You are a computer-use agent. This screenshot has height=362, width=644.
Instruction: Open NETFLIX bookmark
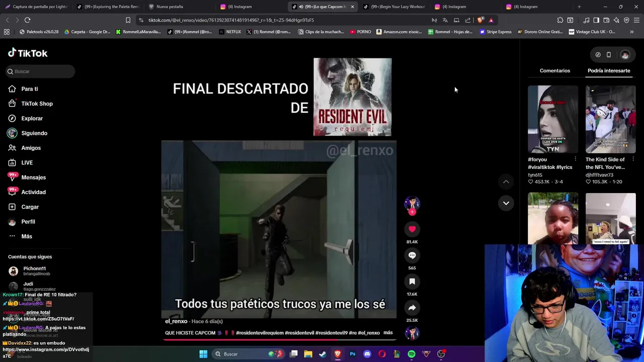(x=230, y=32)
